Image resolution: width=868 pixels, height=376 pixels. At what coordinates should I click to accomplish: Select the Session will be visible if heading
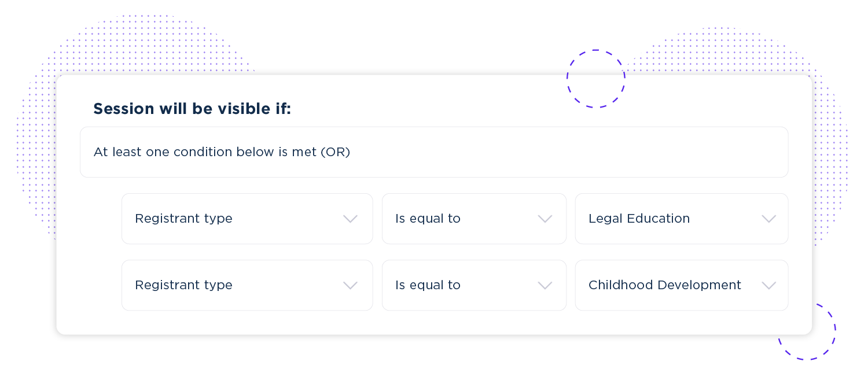click(193, 109)
